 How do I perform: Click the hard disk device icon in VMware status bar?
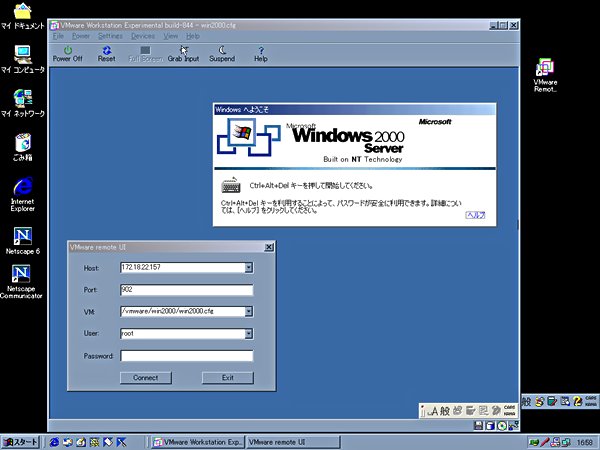pos(490,426)
